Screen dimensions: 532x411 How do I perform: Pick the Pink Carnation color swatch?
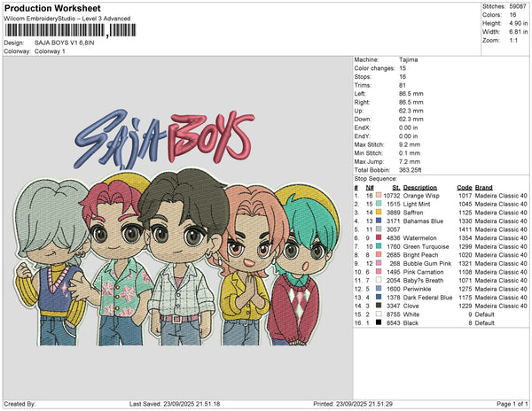[379, 272]
